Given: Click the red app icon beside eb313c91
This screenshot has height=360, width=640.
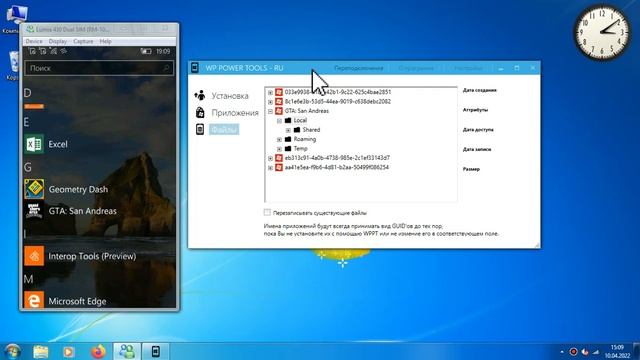Looking at the screenshot, I should coord(279,158).
